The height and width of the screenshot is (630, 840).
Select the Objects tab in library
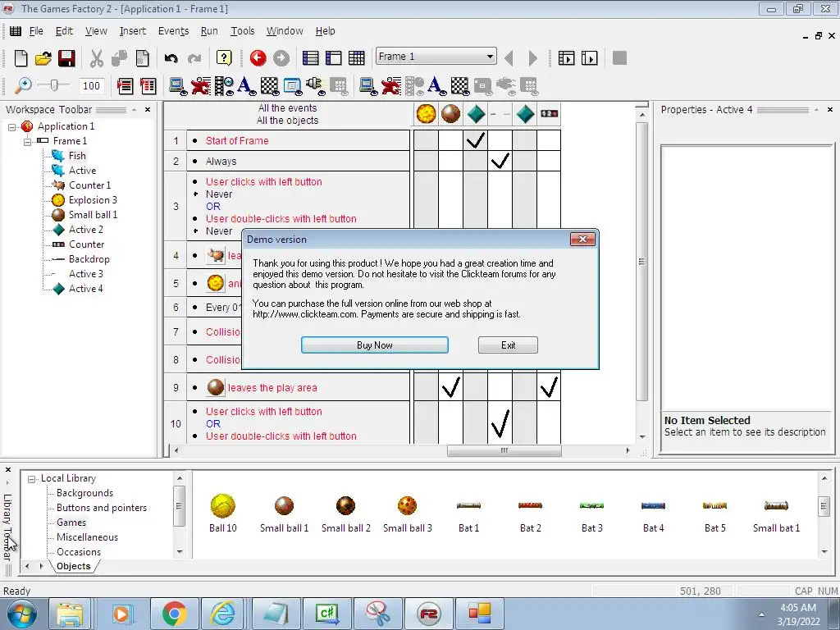point(73,566)
